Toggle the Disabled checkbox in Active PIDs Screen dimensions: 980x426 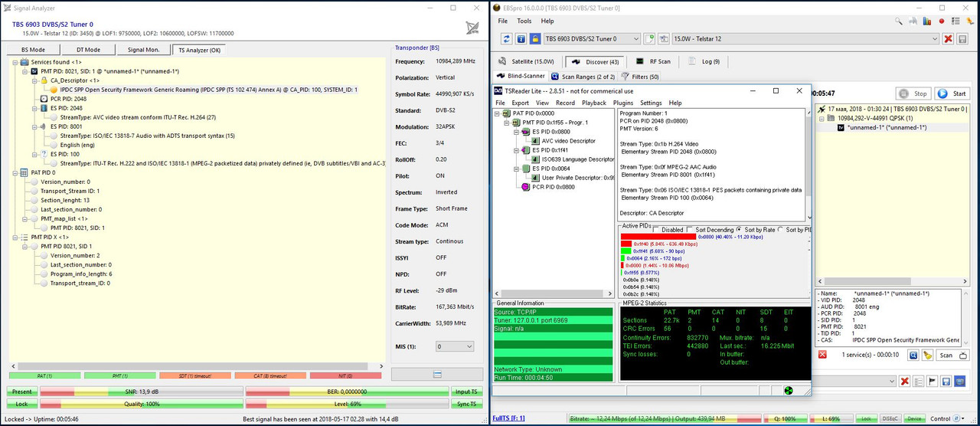pos(656,230)
